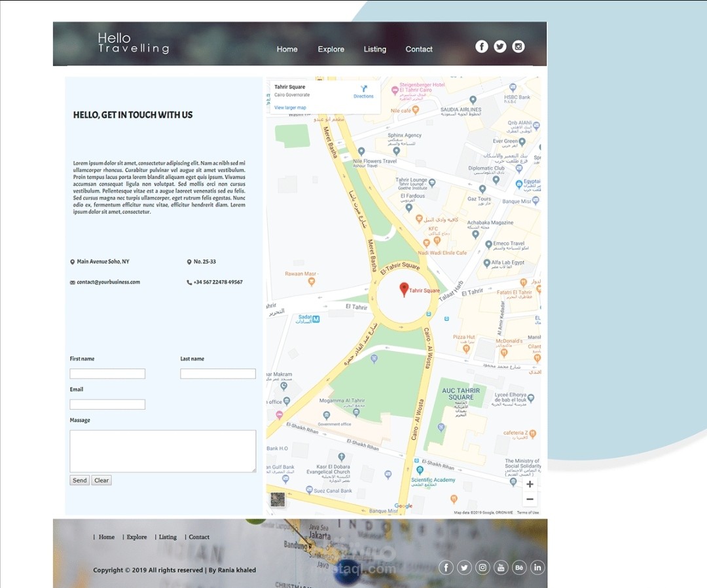Click the envelope icon beside contact email
Image resolution: width=707 pixels, height=588 pixels.
click(x=73, y=283)
